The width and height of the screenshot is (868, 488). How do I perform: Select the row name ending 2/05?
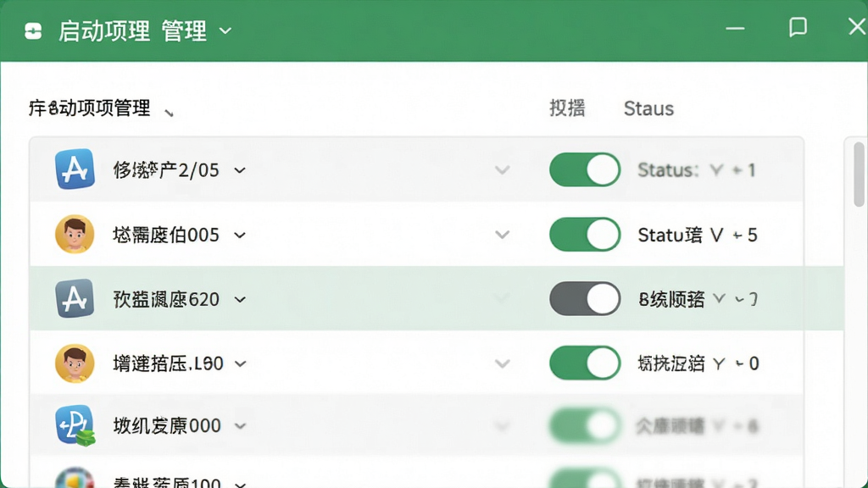[x=166, y=169]
